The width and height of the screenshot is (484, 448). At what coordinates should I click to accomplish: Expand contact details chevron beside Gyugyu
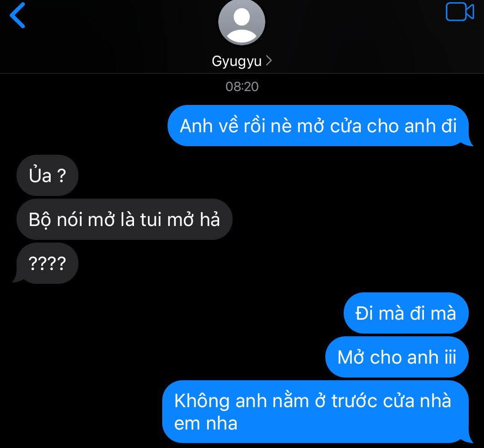click(x=269, y=61)
